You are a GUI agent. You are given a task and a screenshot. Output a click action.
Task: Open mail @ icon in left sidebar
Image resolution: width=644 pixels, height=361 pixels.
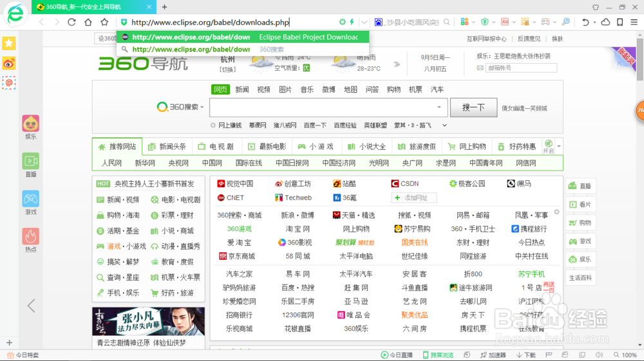point(9,83)
